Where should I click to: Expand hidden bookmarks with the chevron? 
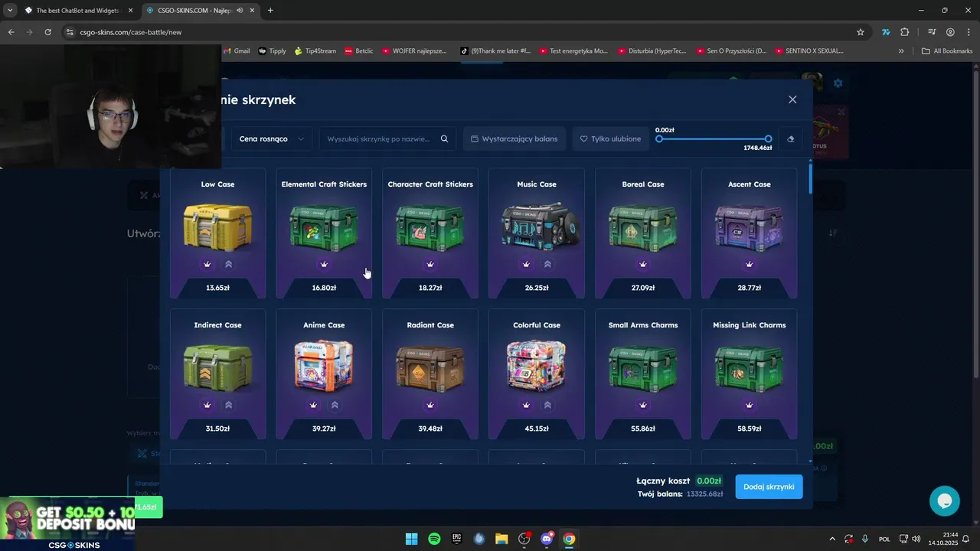901,51
